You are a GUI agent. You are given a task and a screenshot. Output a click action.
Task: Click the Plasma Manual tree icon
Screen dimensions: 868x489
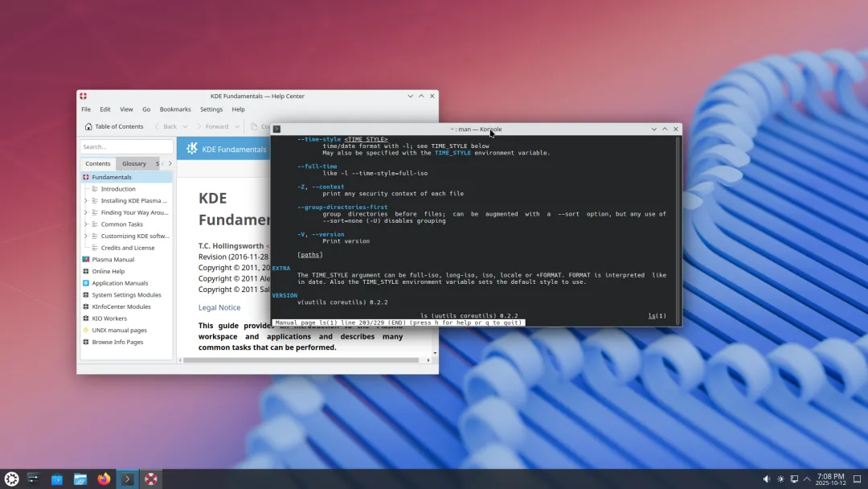(86, 259)
